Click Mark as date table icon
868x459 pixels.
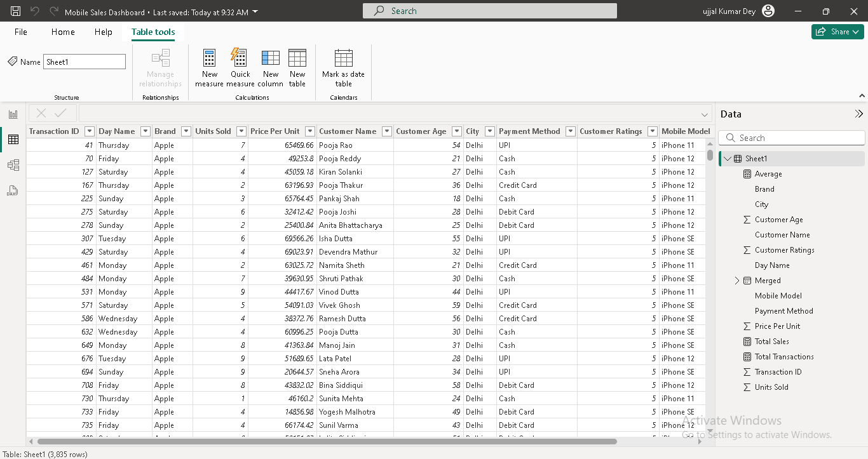tap(343, 58)
